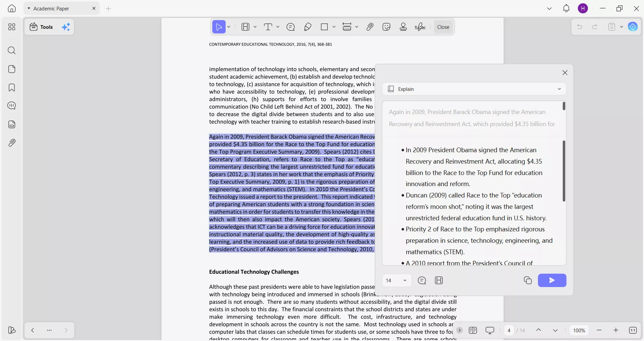Open the comment note tool
The height and width of the screenshot is (341, 644).
pyautogui.click(x=290, y=27)
